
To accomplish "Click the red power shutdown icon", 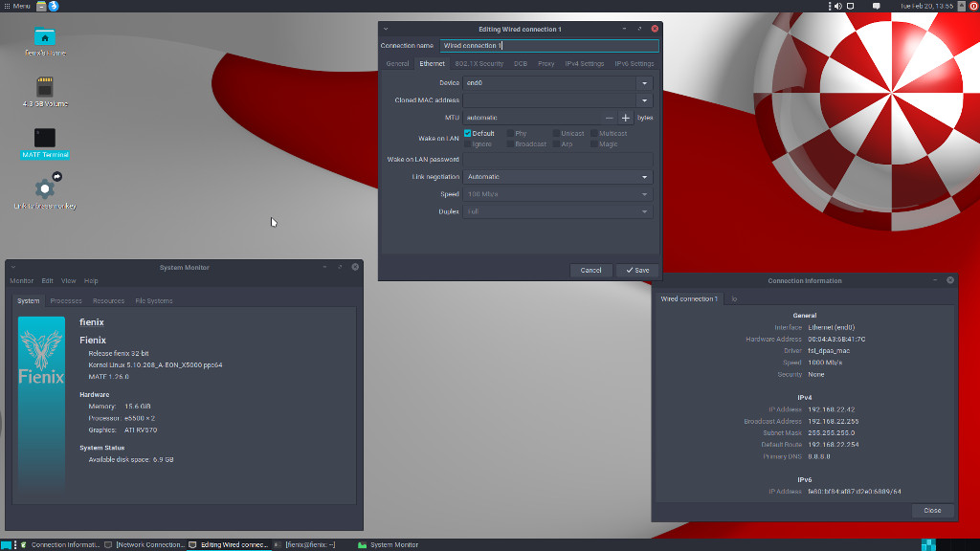I will pos(973,7).
